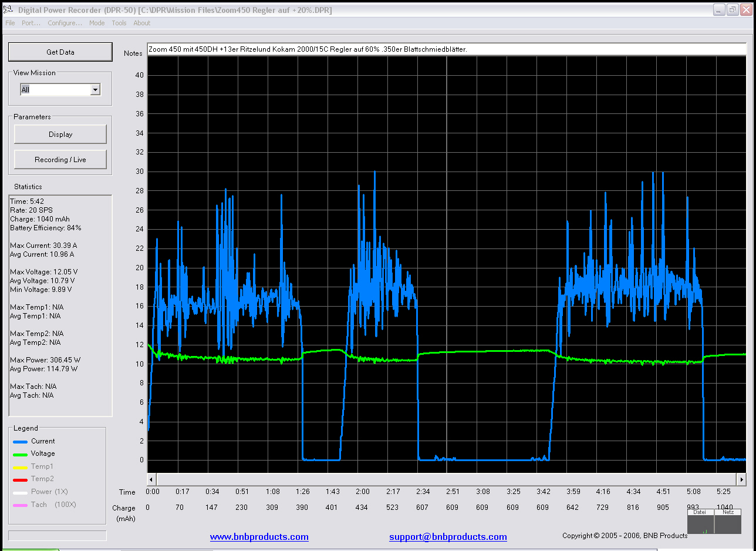Click the Time: 5:42 statistic
756x551 pixels.
coord(28,201)
